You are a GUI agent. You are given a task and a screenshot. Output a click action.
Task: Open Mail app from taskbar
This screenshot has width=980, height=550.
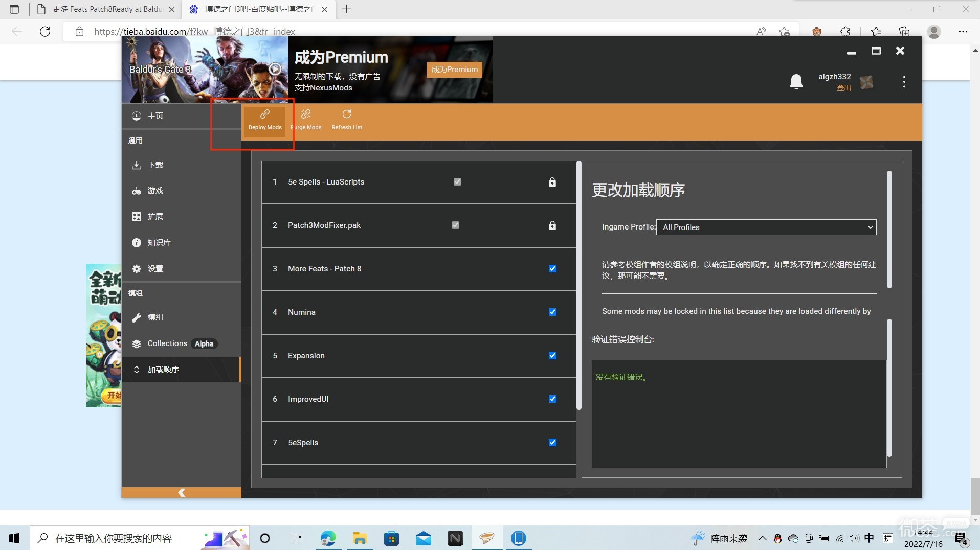click(x=423, y=538)
